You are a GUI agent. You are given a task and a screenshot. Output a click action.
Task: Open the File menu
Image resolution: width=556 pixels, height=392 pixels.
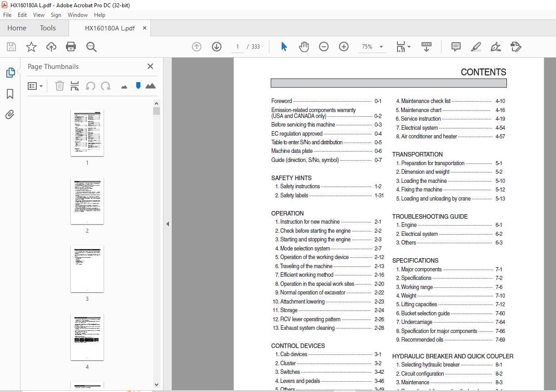click(7, 15)
